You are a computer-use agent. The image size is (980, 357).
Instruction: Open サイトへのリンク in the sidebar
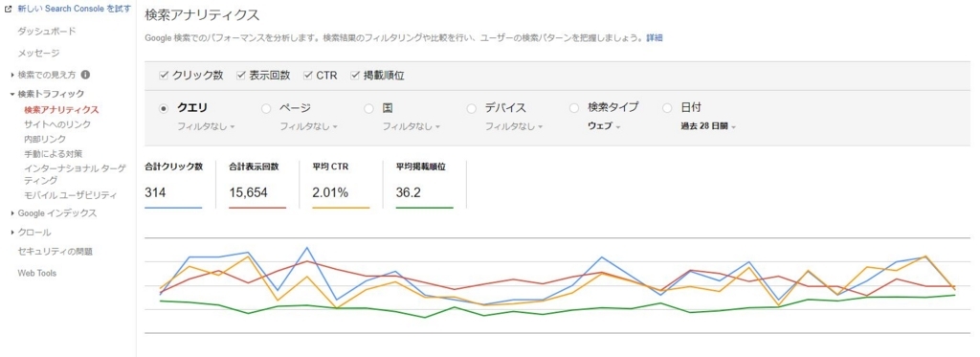click(x=57, y=124)
